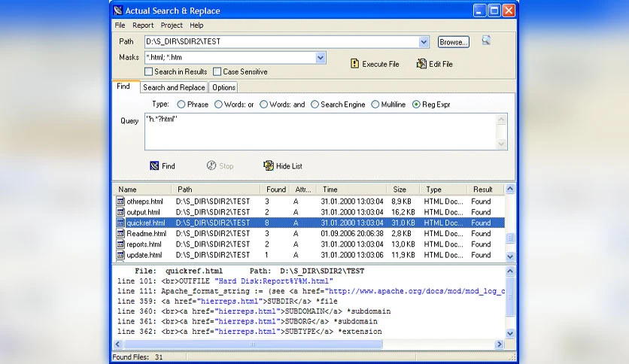This screenshot has width=629, height=364.
Task: Expand the Masks dropdown list
Action: [x=320, y=58]
